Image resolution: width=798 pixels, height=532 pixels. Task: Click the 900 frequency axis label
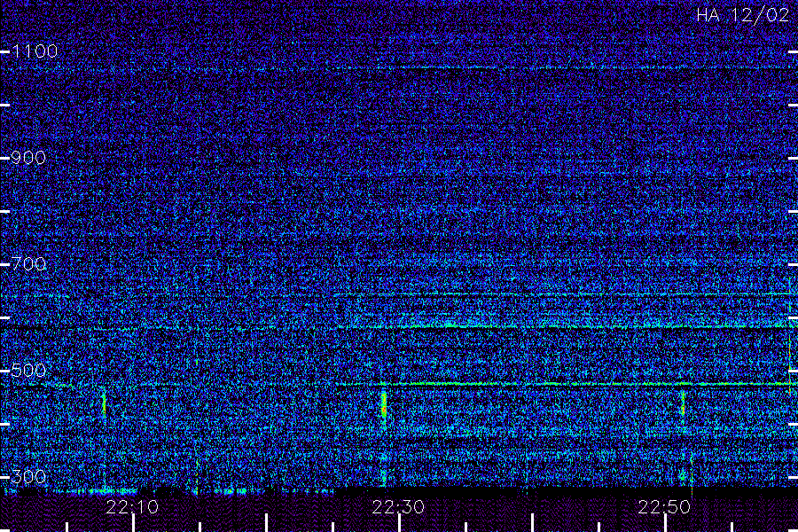pyautogui.click(x=28, y=158)
